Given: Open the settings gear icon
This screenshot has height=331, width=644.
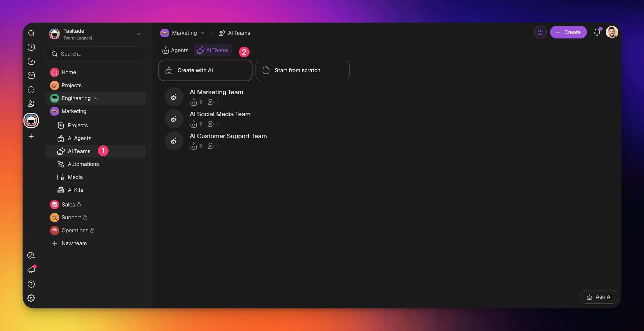Looking at the screenshot, I should (31, 298).
